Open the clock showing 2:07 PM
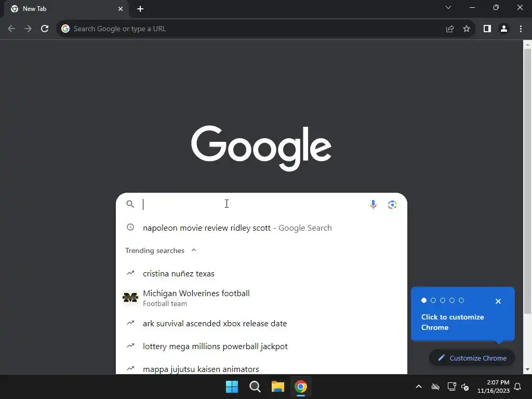The image size is (532, 399). click(x=494, y=387)
